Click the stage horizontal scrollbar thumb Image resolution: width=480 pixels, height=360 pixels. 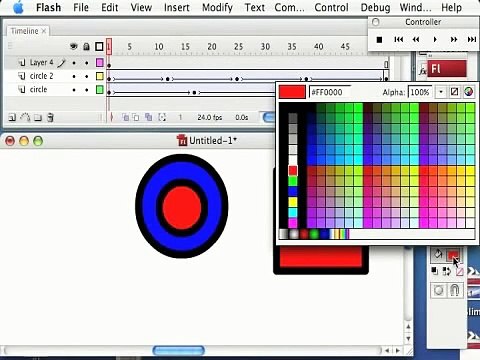coord(179,350)
